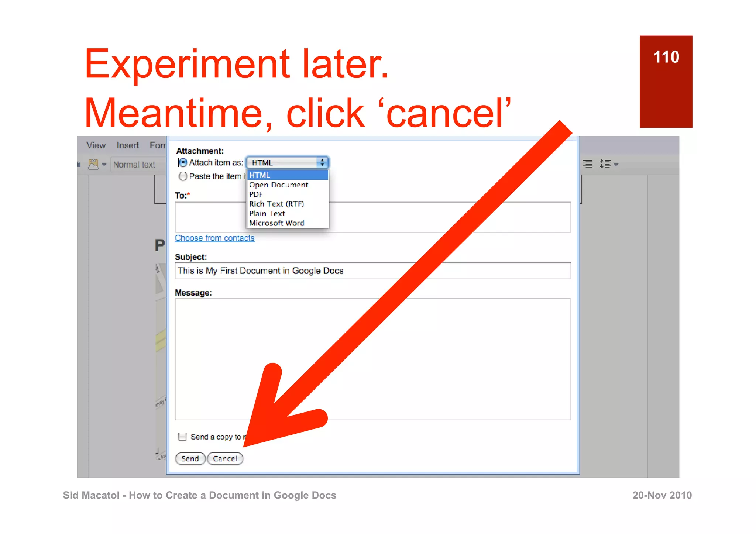Viewport: 756px width, 534px height.
Task: Click the justify alignment icon
Action: (x=587, y=164)
